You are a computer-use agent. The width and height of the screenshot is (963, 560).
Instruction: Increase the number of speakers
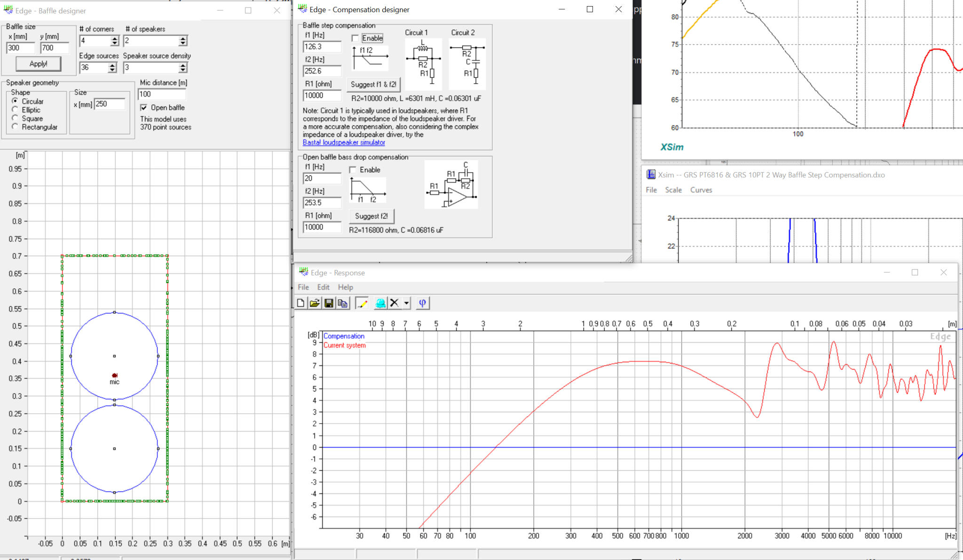click(183, 39)
